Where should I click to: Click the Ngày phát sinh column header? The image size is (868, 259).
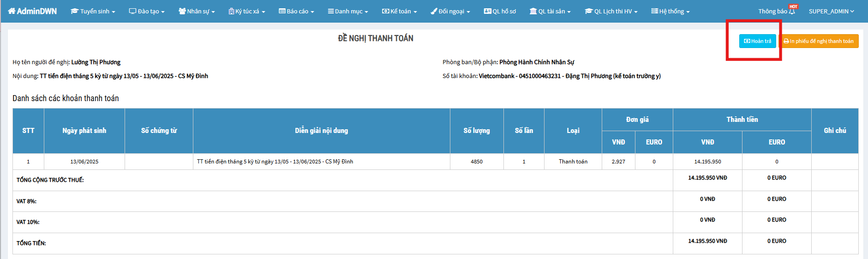tap(84, 131)
